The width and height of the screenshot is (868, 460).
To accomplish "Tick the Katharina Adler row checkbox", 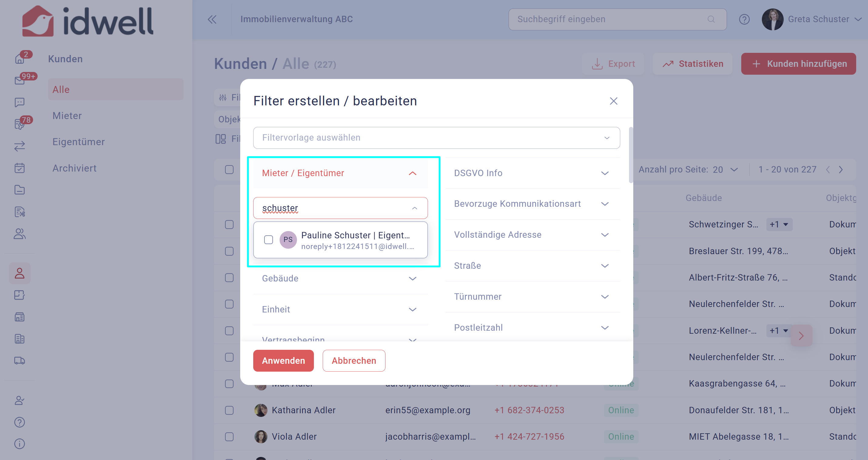I will point(229,410).
